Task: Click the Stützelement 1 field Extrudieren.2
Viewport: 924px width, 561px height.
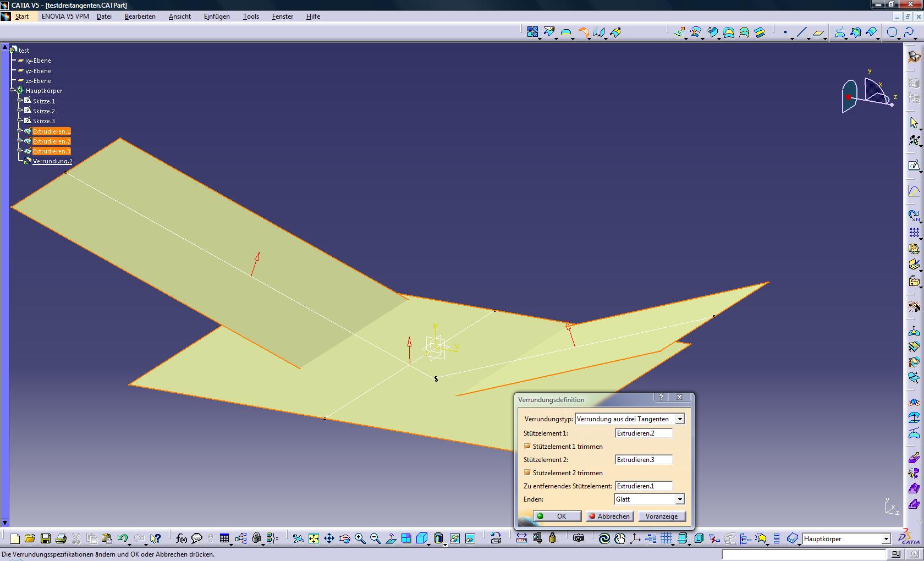Action: 643,433
